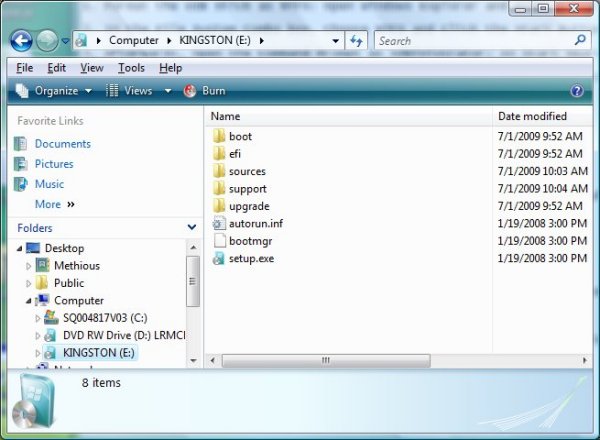The height and width of the screenshot is (440, 600).
Task: Open the File menu
Action: [x=24, y=68]
